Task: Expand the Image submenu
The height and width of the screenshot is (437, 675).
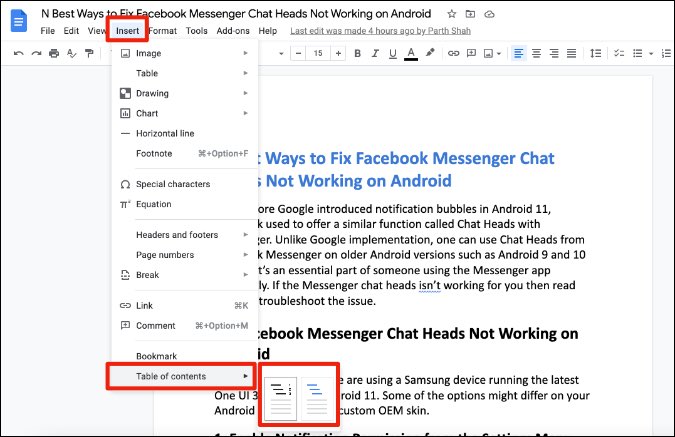Action: pyautogui.click(x=184, y=53)
